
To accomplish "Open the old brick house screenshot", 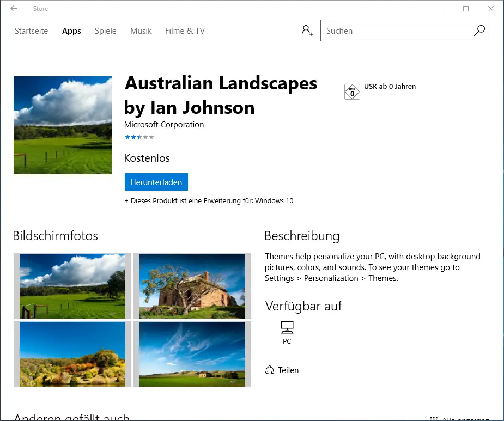I will [192, 286].
